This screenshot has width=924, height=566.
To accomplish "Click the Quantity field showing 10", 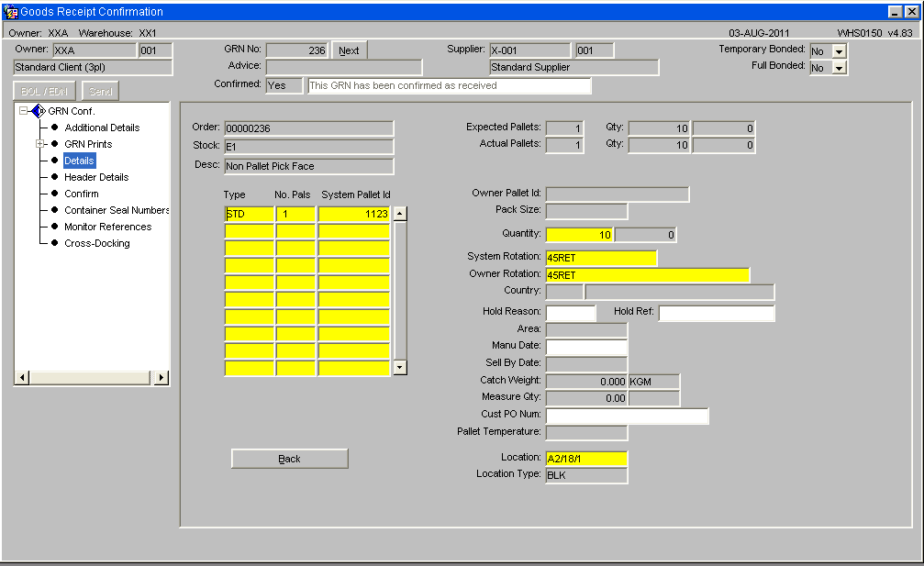I will [x=579, y=235].
